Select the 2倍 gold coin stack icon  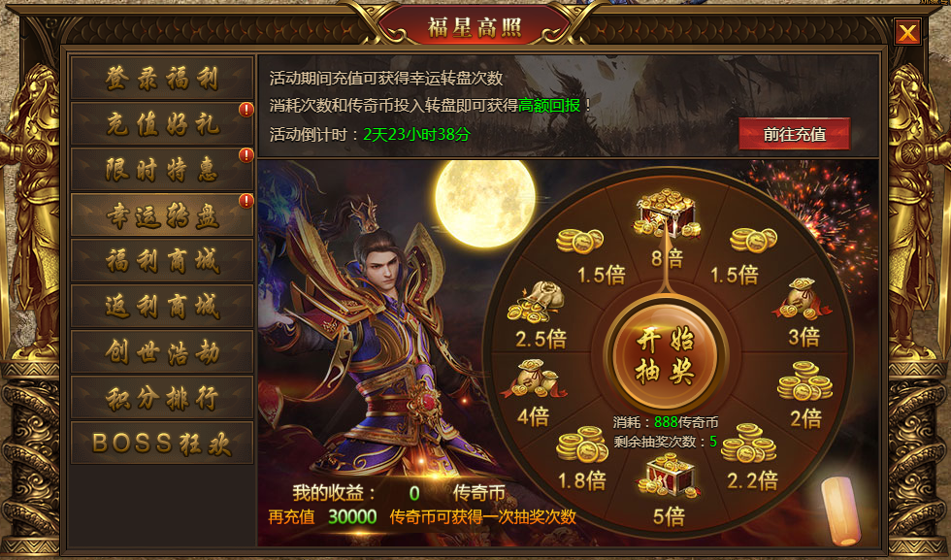click(805, 380)
